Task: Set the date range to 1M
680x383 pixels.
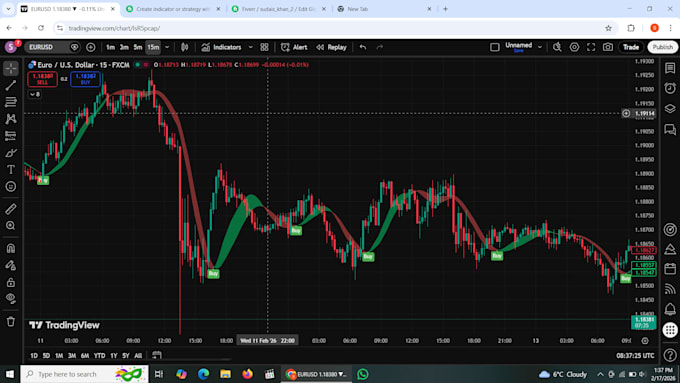Action: coord(59,355)
